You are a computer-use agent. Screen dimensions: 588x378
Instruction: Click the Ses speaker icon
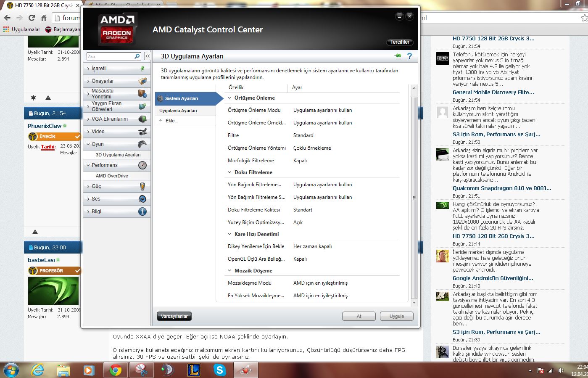142,199
